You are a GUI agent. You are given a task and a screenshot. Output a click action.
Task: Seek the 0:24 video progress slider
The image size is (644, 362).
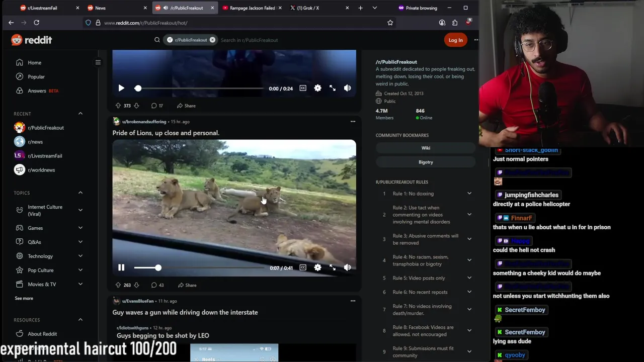click(x=198, y=88)
